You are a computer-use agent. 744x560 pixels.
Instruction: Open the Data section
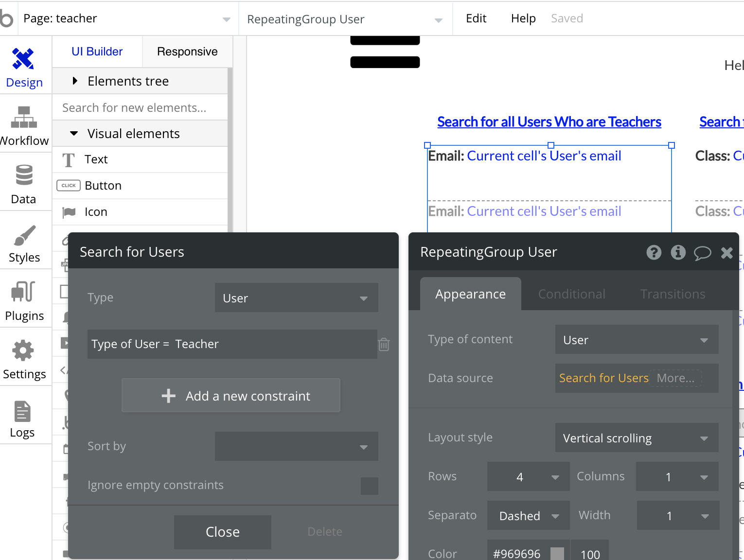(24, 184)
